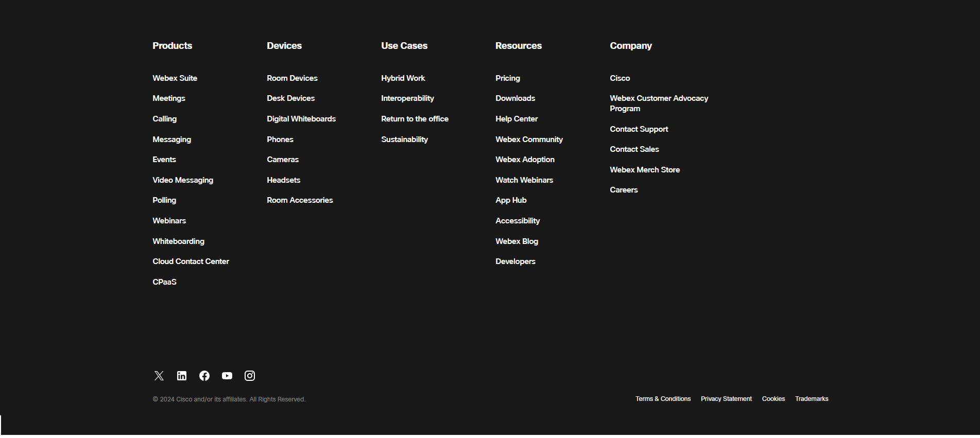Click Watch Webinars link

524,180
